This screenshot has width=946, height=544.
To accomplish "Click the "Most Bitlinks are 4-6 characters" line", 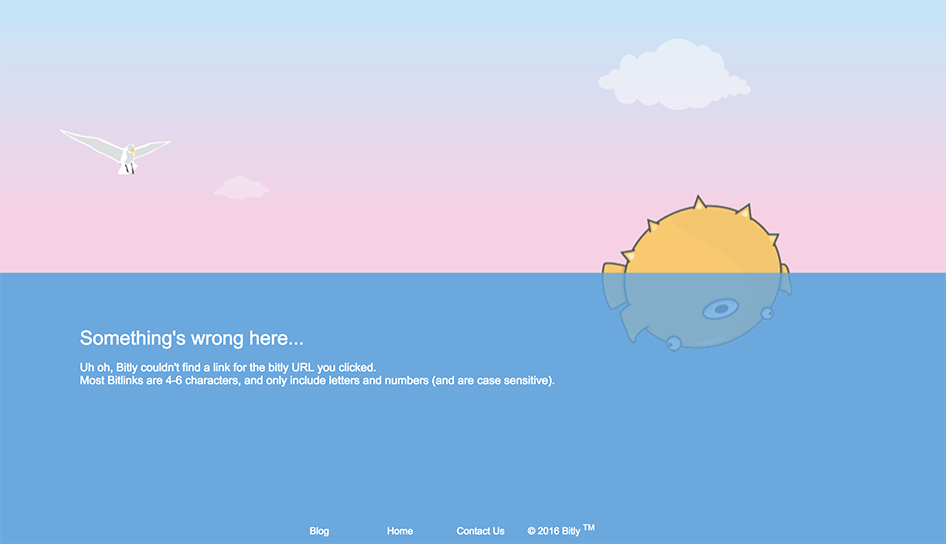I will (x=317, y=381).
